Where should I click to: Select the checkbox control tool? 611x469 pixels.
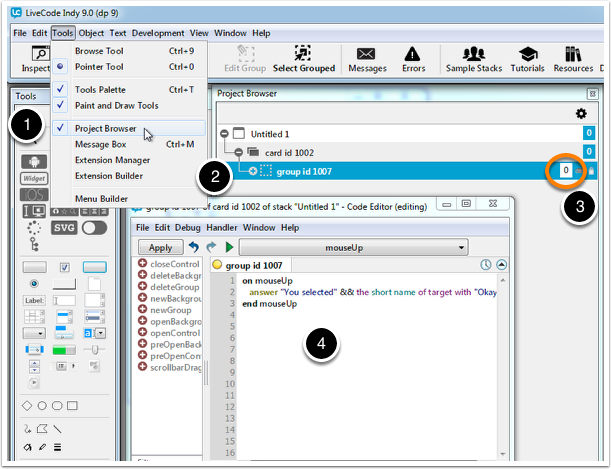[x=64, y=267]
